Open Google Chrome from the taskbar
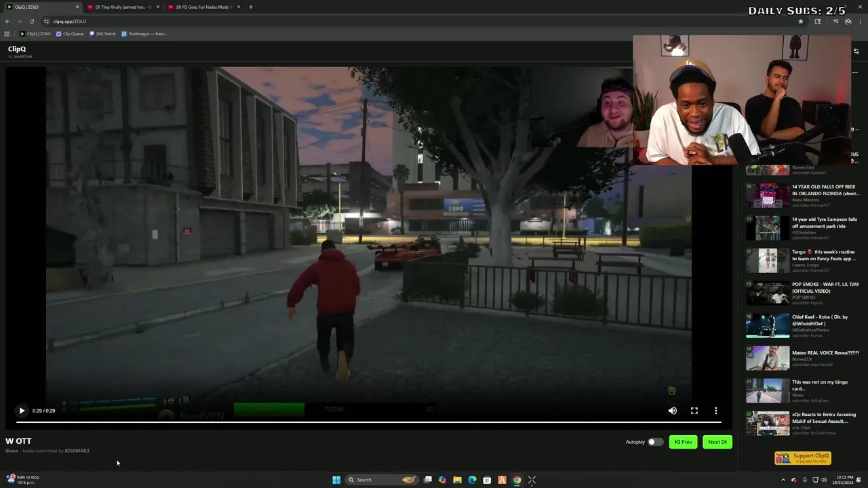 pos(517,480)
